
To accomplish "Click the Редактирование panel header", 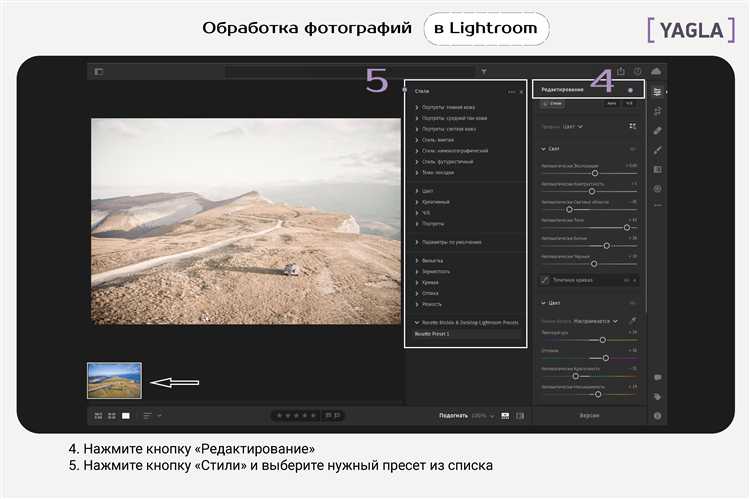I will pyautogui.click(x=588, y=89).
